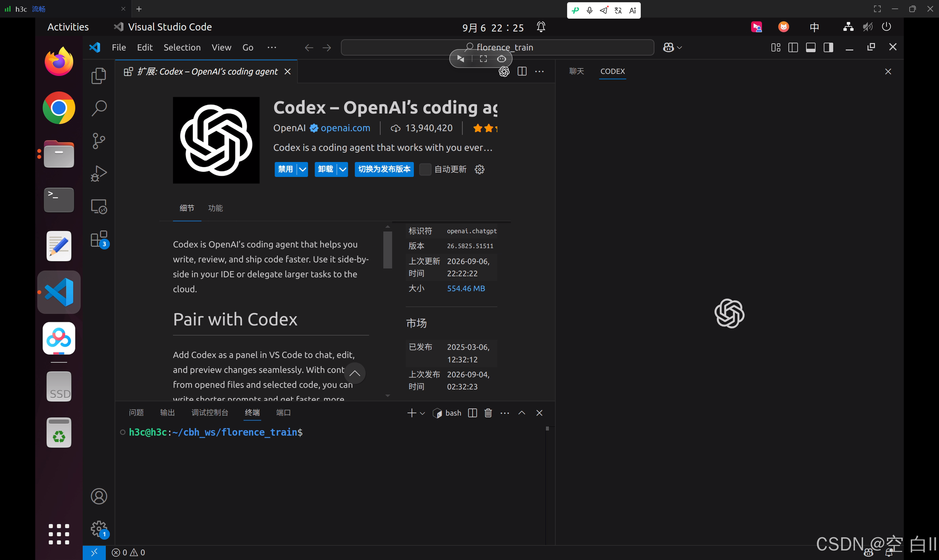Select the CODEX panel tab
939x560 pixels.
tap(613, 71)
